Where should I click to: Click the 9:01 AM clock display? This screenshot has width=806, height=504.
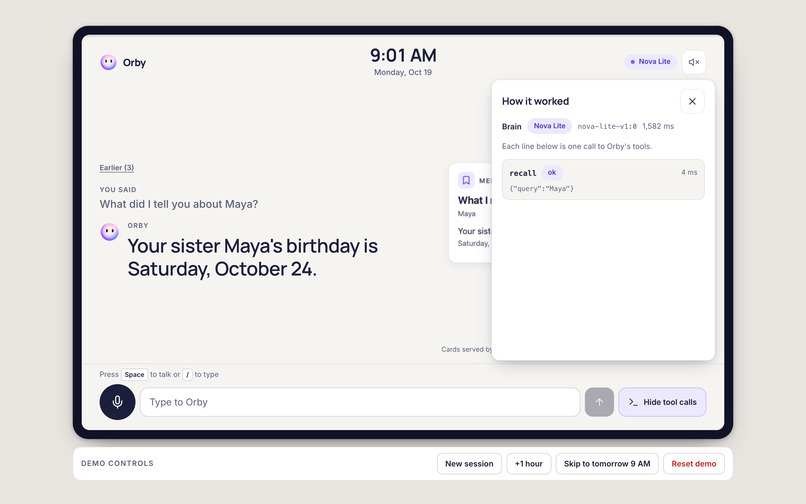pos(403,55)
